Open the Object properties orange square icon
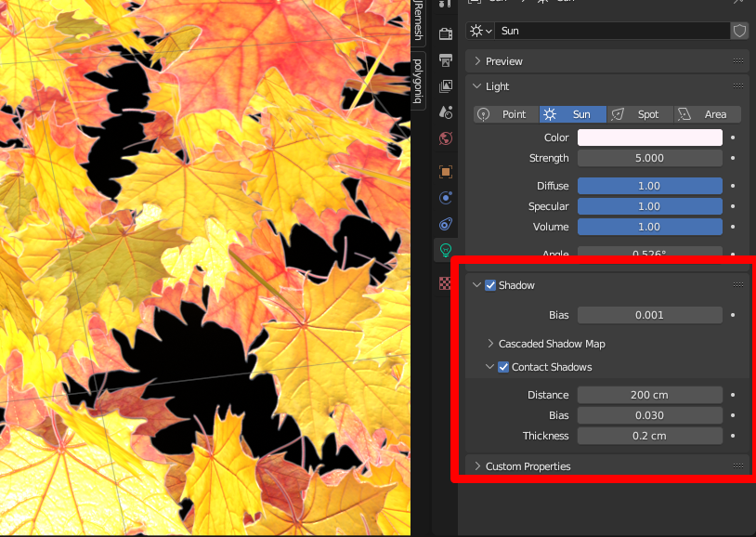 pyautogui.click(x=446, y=172)
